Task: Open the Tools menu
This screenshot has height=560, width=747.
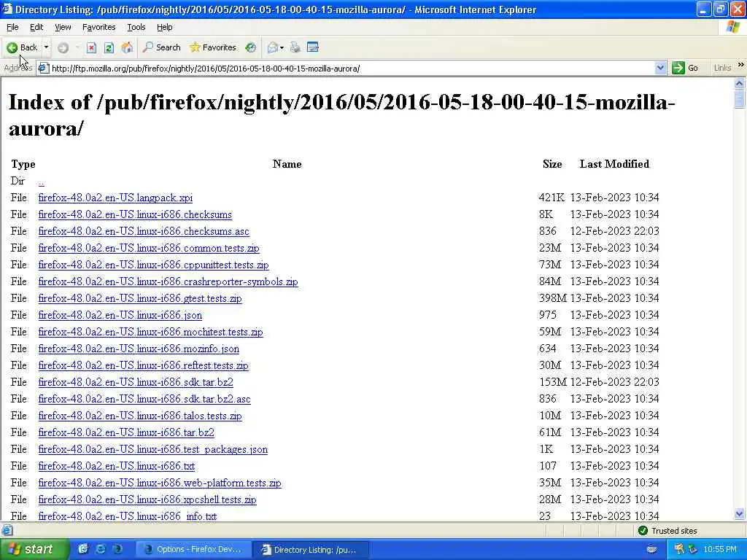Action: pos(136,27)
